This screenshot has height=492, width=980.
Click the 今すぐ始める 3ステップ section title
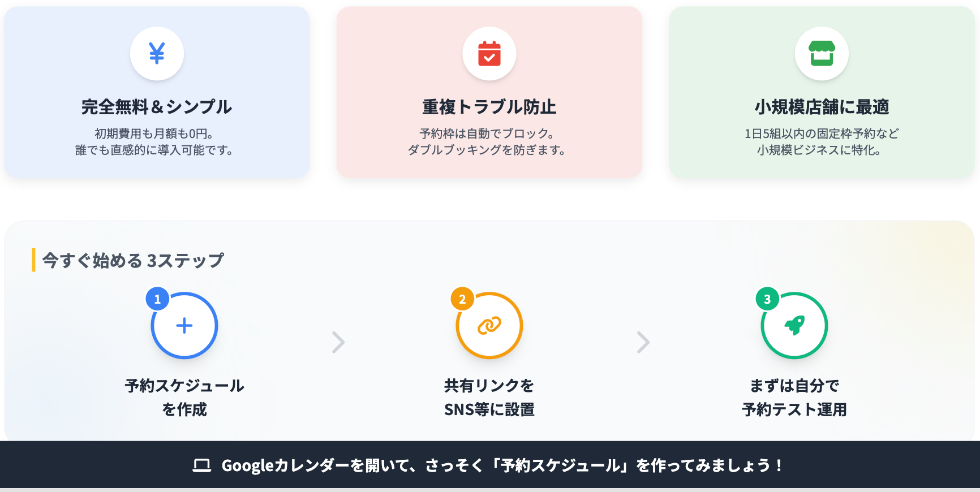[133, 261]
